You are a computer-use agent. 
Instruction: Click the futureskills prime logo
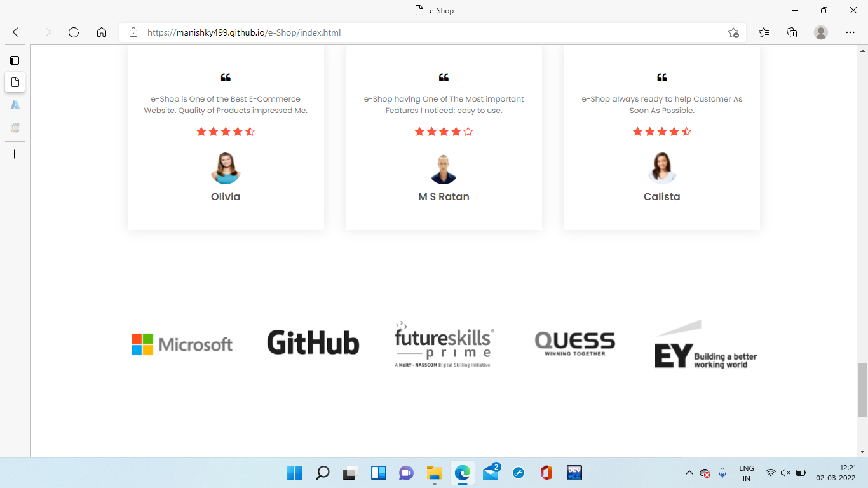click(x=444, y=344)
